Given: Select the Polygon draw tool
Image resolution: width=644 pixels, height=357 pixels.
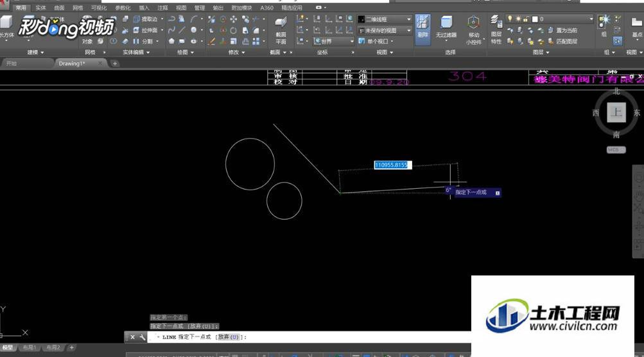Looking at the screenshot, I should tap(171, 41).
